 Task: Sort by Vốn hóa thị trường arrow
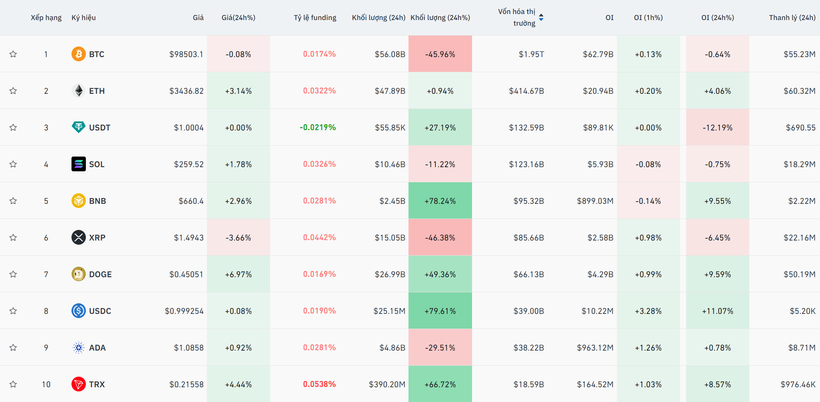click(x=541, y=17)
